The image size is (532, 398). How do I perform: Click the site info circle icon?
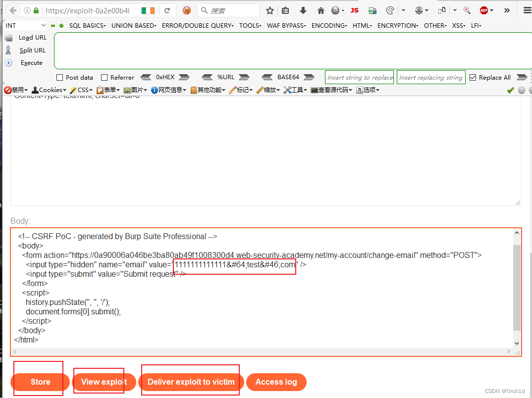coord(27,10)
